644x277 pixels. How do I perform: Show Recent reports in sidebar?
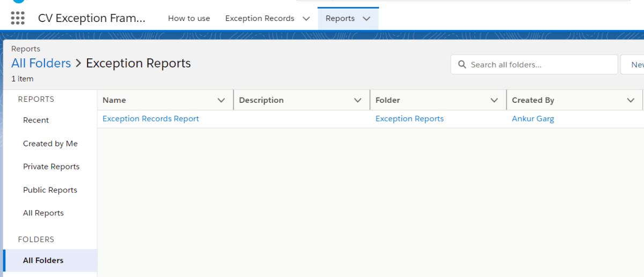click(x=36, y=121)
